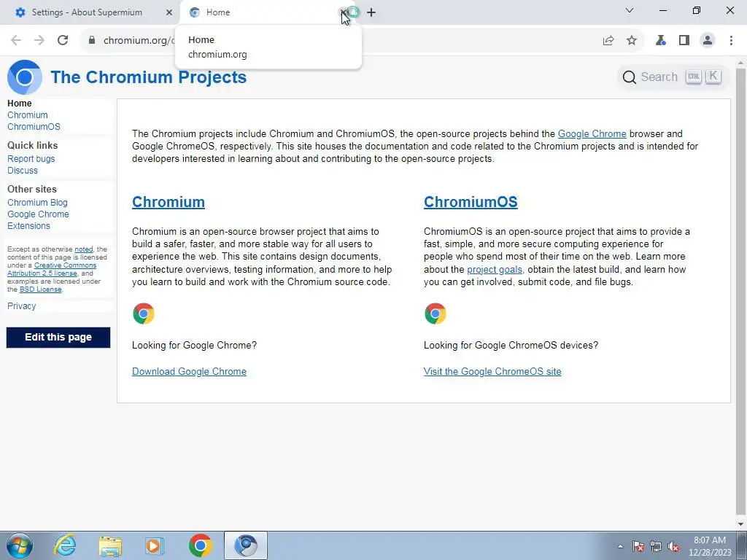Open ChromiumOS sidebar link

pyautogui.click(x=34, y=127)
